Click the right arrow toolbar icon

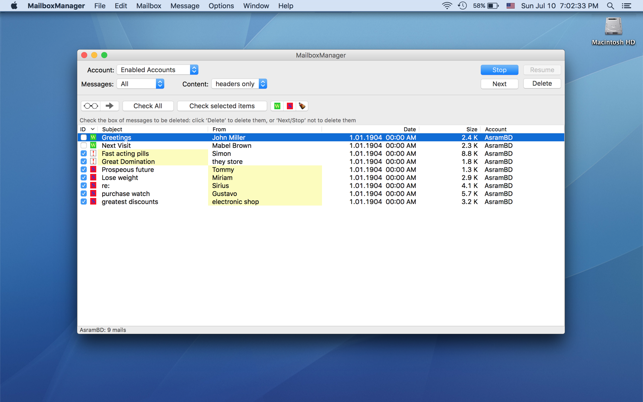pyautogui.click(x=110, y=106)
